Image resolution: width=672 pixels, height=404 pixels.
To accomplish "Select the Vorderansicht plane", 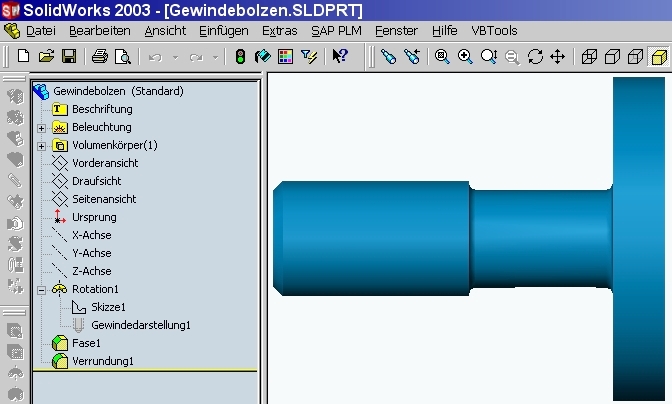I will [105, 163].
